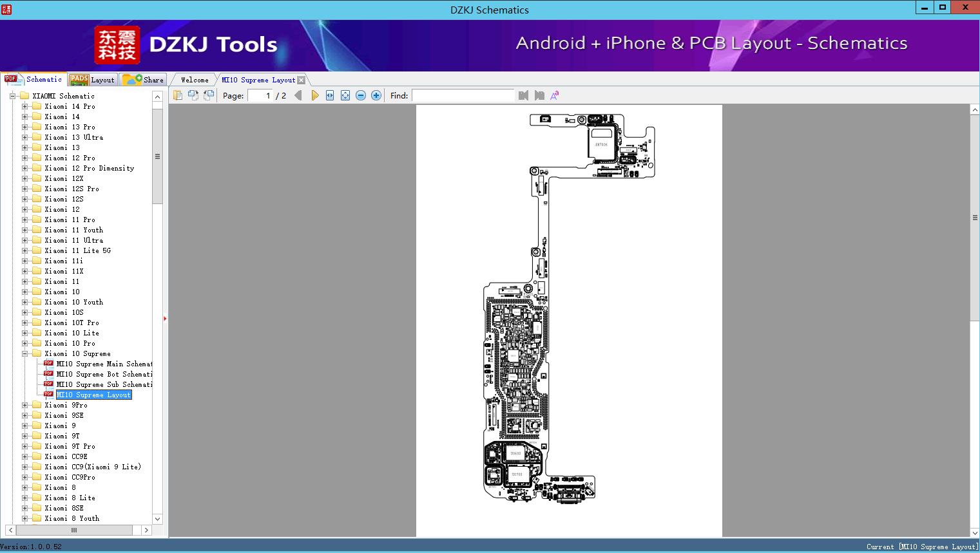This screenshot has width=980, height=553.
Task: Switch to the Share tab
Action: coord(143,80)
